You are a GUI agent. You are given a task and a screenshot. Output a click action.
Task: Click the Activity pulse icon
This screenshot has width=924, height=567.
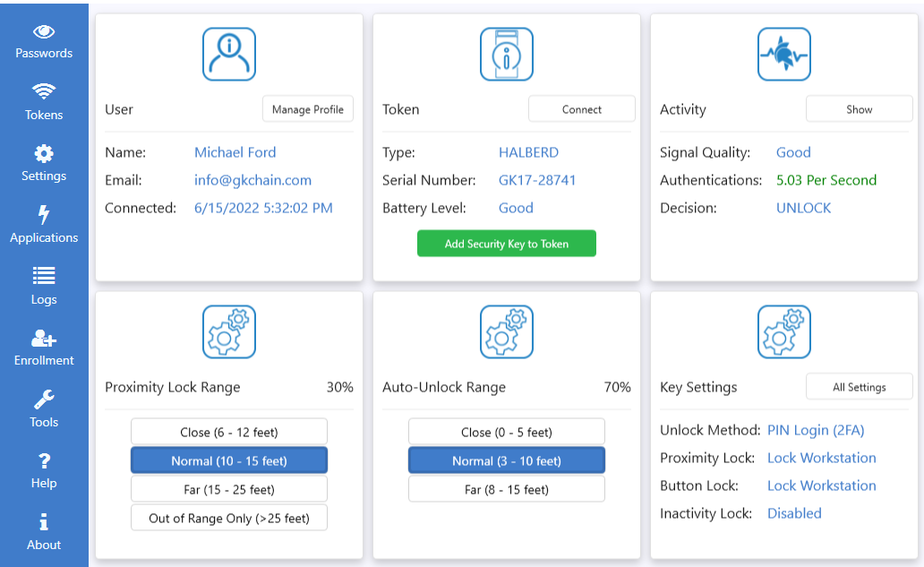[x=784, y=54]
